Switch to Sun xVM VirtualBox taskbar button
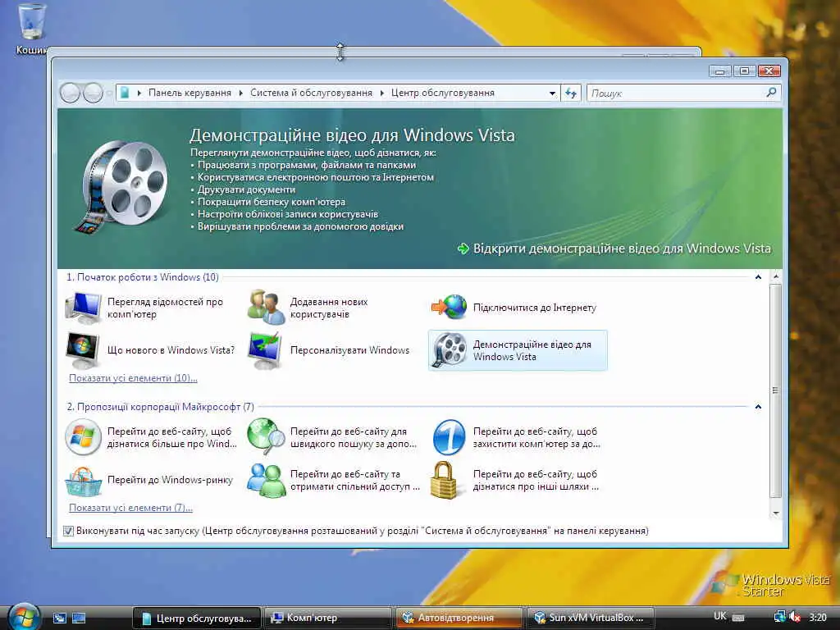Screen dimensions: 840x630 click(x=591, y=619)
